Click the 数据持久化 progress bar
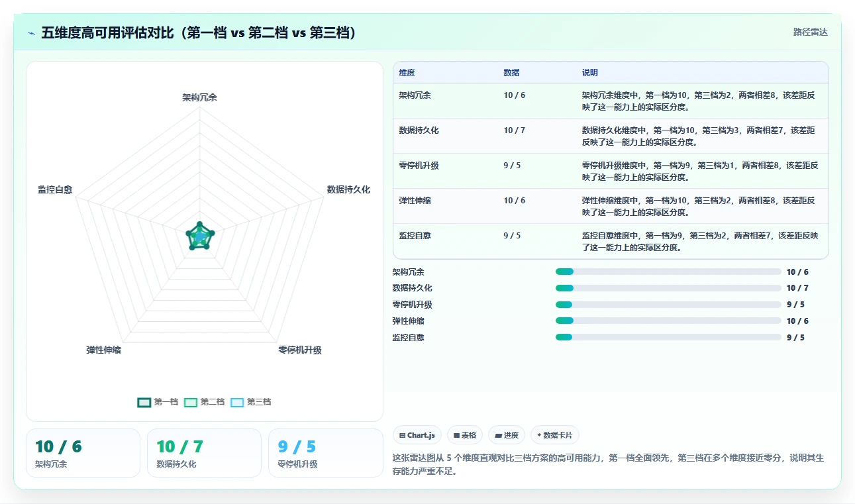Viewport: 855px width, 504px height. 669,288
